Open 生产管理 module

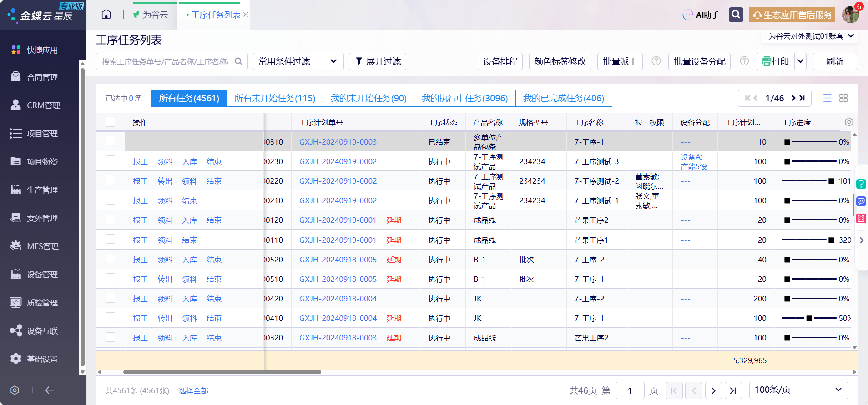coord(43,190)
